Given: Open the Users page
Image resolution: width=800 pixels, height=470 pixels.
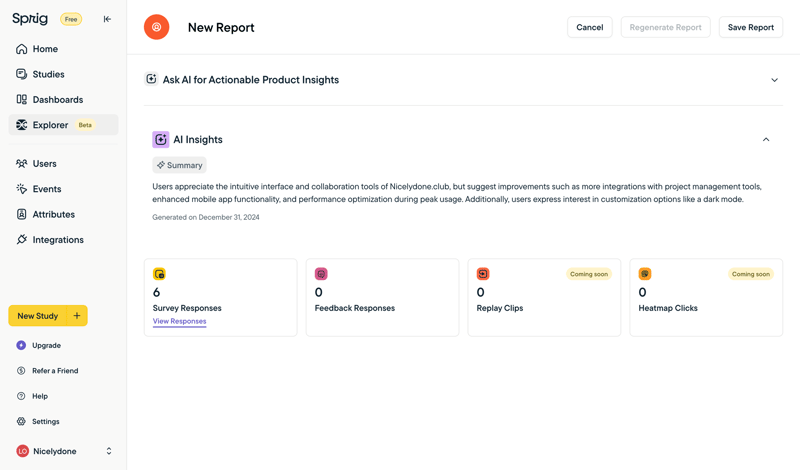Looking at the screenshot, I should [x=63, y=163].
